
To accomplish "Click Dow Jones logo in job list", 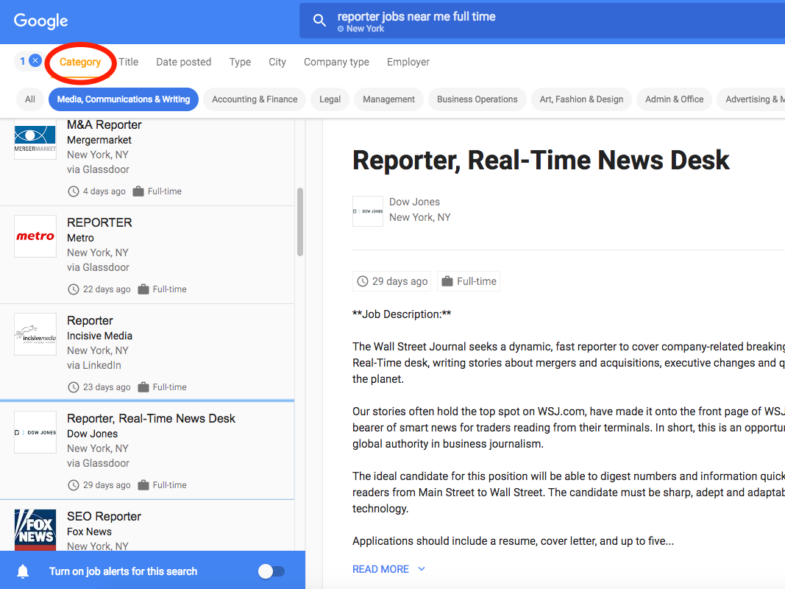I will [35, 432].
